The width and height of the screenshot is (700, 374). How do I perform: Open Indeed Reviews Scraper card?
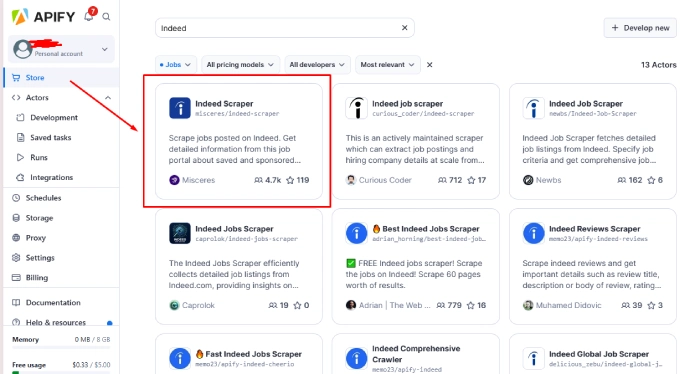click(x=593, y=266)
